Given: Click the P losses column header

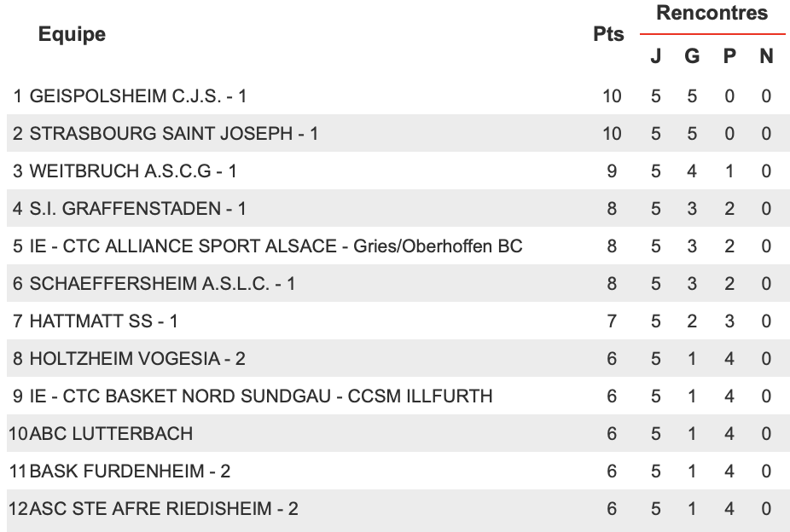Looking at the screenshot, I should click(729, 56).
